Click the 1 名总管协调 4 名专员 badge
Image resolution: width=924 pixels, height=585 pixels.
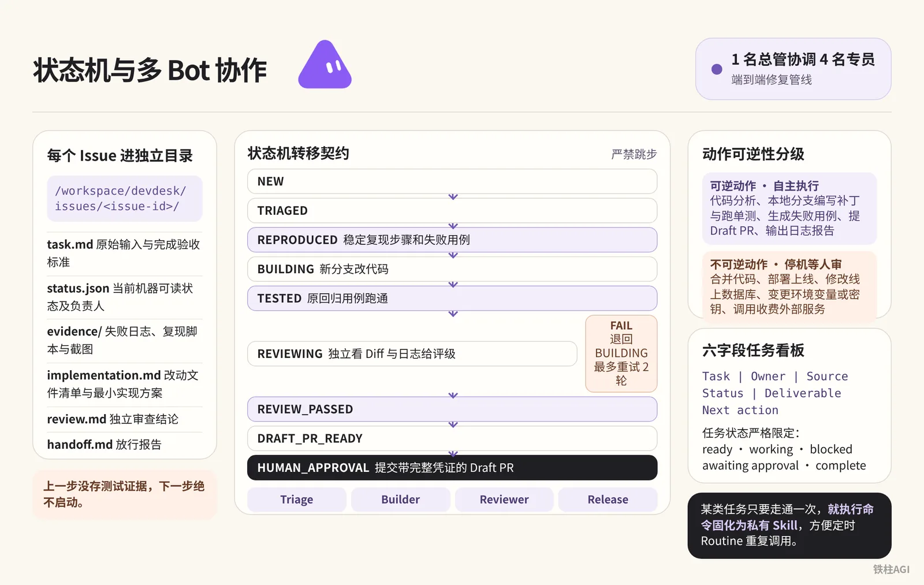pyautogui.click(x=793, y=69)
